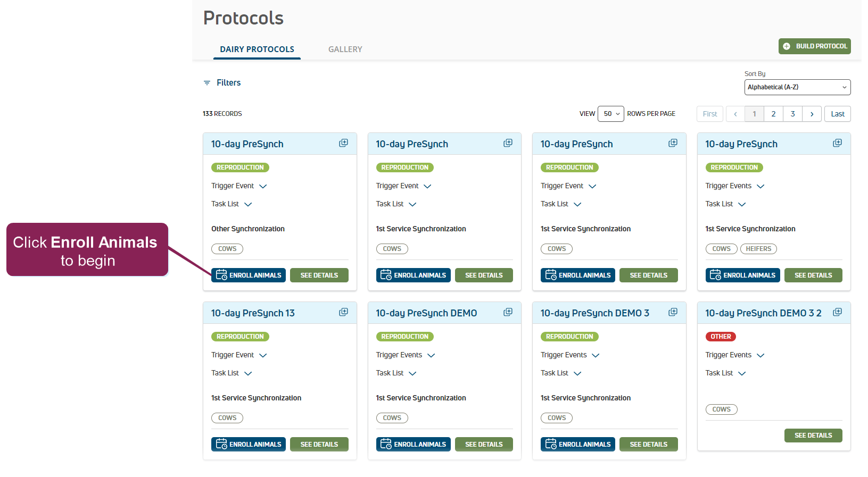Click the HEIFERS tag chip
This screenshot has width=868, height=477.
(758, 249)
